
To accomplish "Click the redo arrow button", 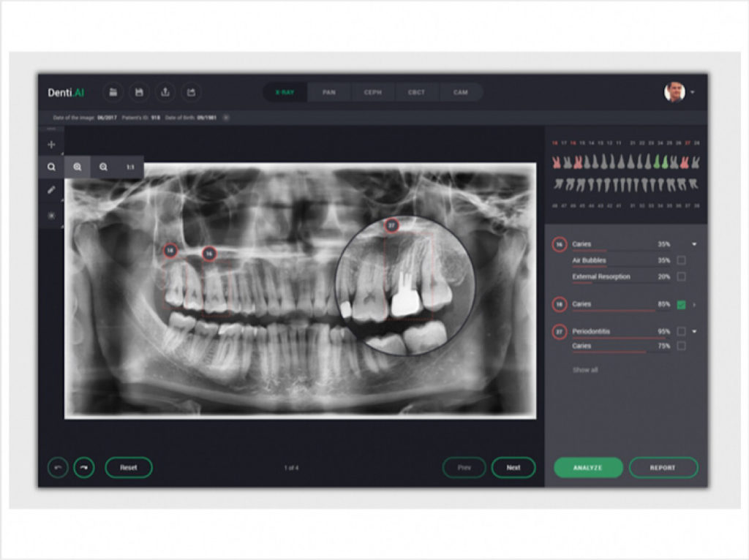I will tap(84, 467).
